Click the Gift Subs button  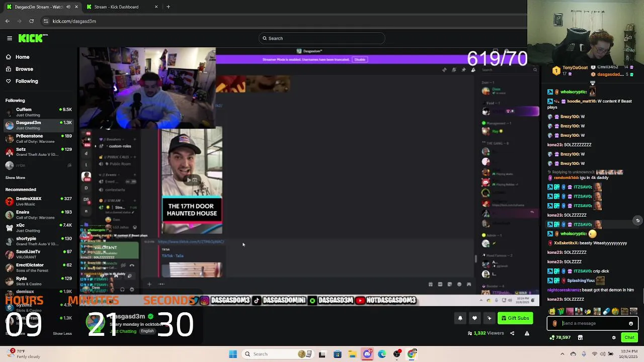[515, 318]
